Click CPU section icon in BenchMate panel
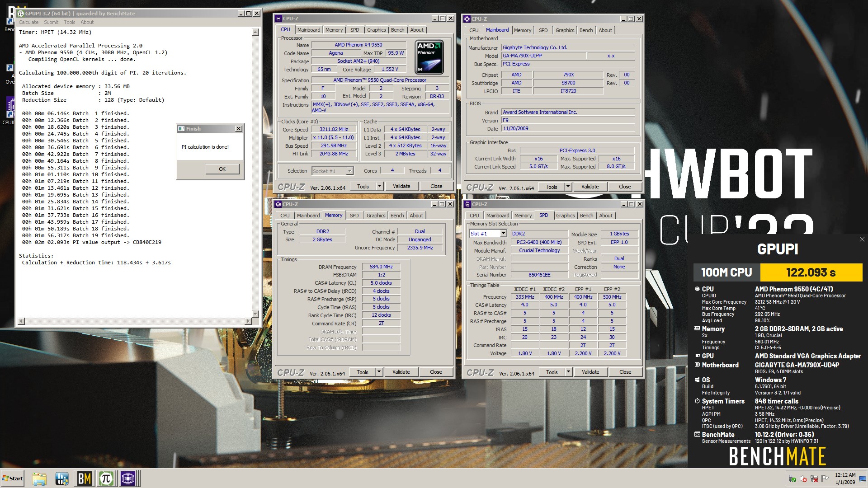This screenshot has width=868, height=488. coord(697,289)
